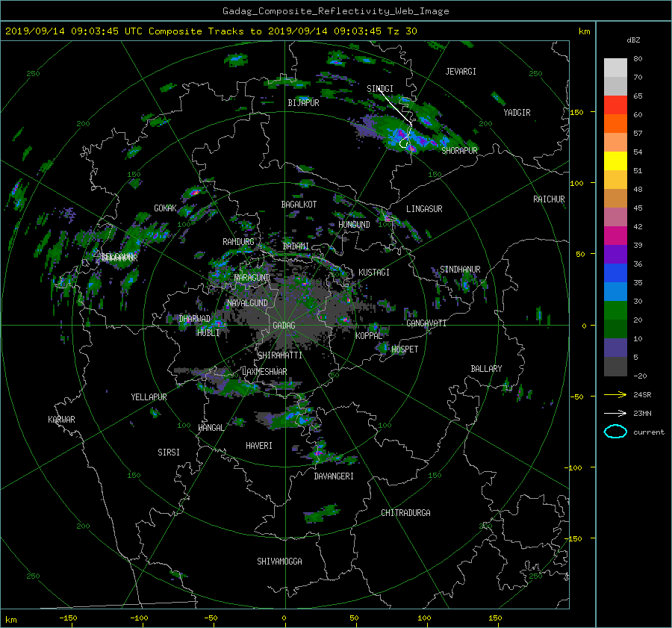Viewport: 672px width, 628px height.
Task: Click the HOSPET town label
Action: [405, 349]
